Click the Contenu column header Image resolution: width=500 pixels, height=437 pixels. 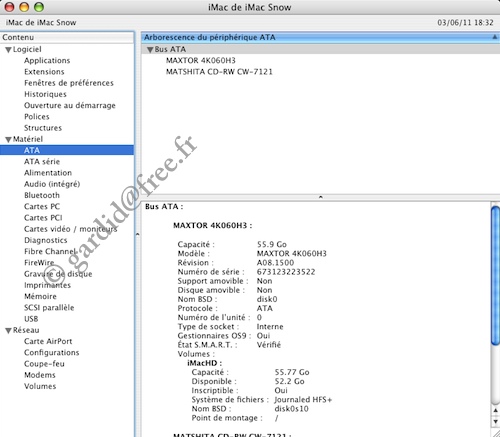point(67,37)
